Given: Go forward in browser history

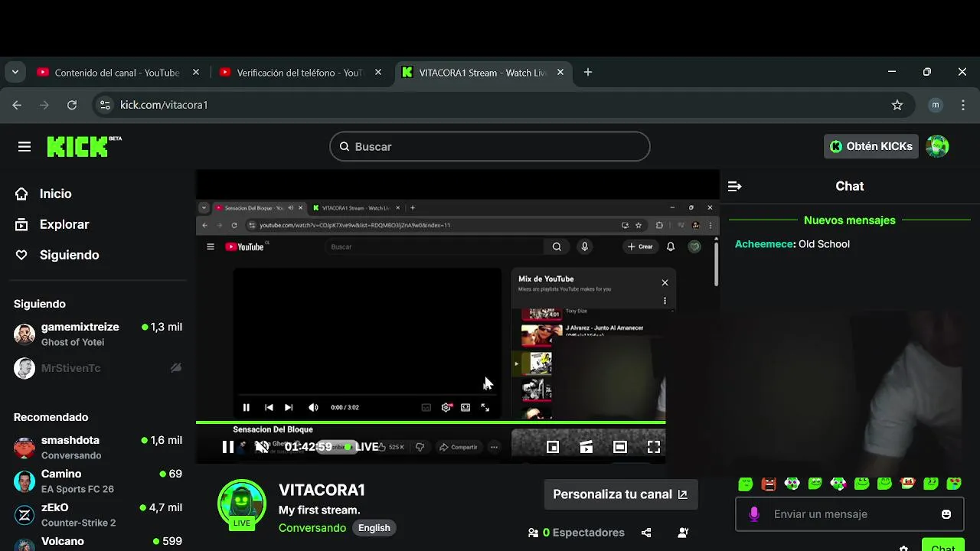Looking at the screenshot, I should [44, 105].
